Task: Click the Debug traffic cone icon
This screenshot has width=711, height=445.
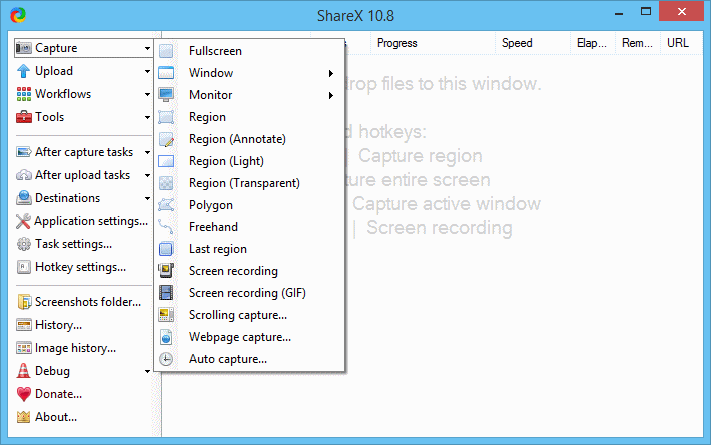Action: [24, 371]
